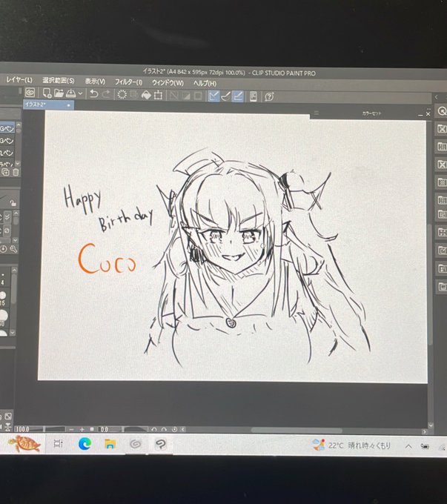Open the CLIP STUDIO spiral taskbar icon

[x=136, y=444]
